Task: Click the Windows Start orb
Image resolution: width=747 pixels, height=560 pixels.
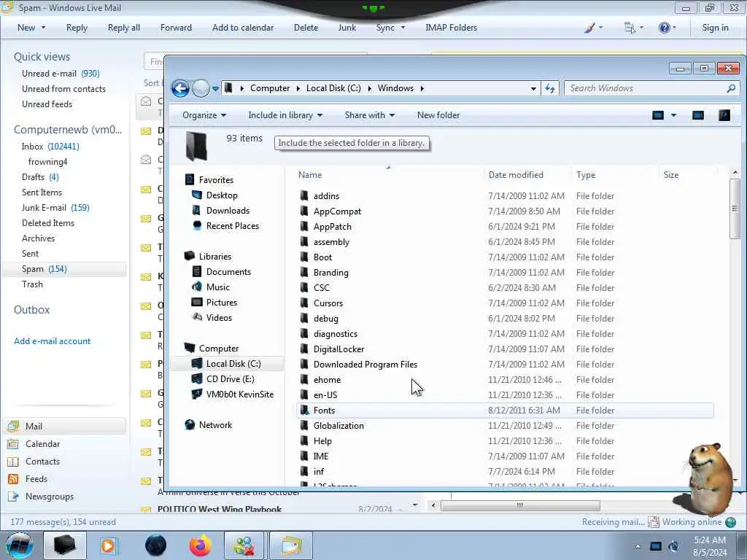Action: (x=19, y=545)
